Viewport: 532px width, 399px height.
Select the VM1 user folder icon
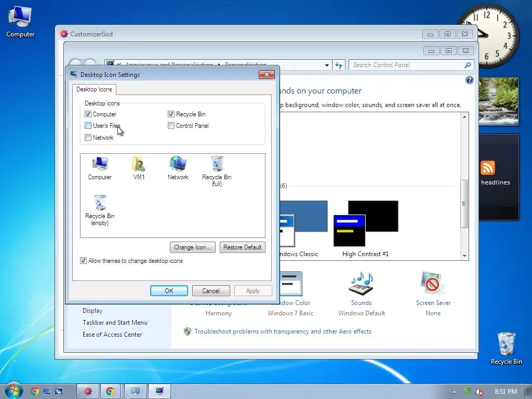point(139,168)
